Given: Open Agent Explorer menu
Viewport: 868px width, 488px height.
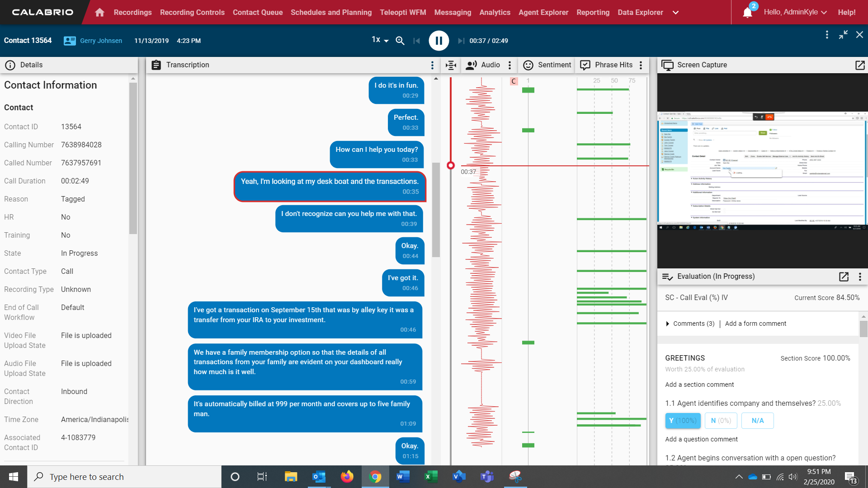Looking at the screenshot, I should [x=543, y=12].
